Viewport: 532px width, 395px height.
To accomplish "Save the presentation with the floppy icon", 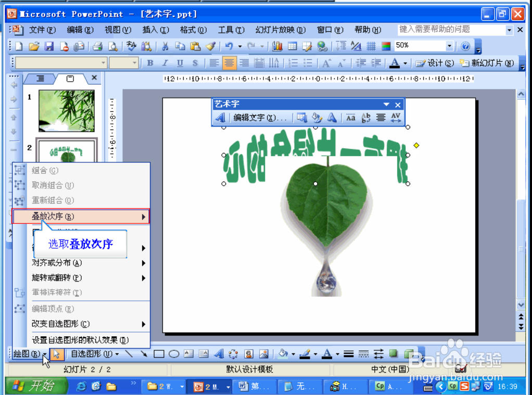I will (49, 46).
